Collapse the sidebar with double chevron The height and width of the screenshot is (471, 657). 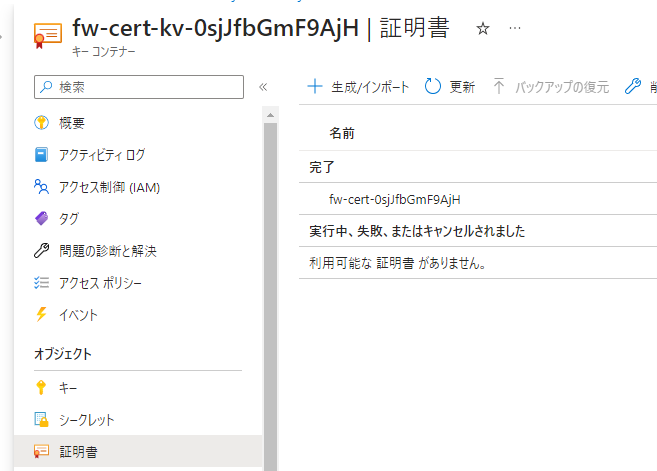tap(263, 87)
